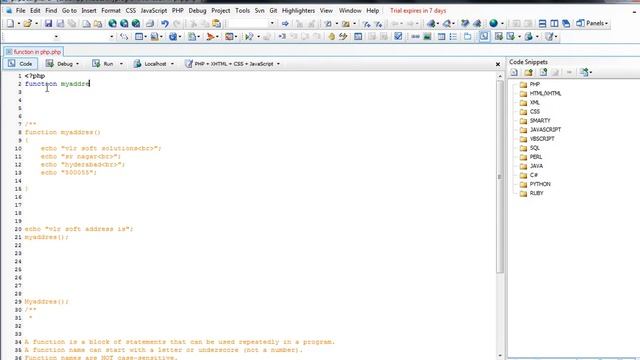Open the Git menu
The height and width of the screenshot is (360, 640).
pos(273,11)
